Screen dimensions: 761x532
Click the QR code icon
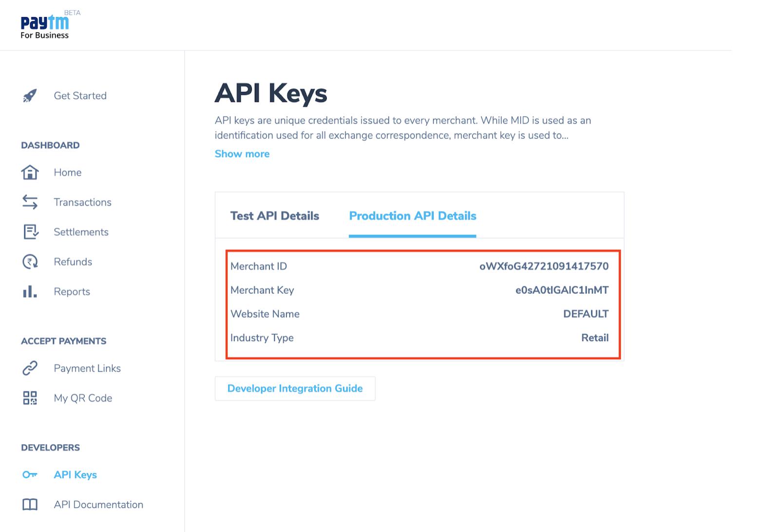pyautogui.click(x=30, y=398)
